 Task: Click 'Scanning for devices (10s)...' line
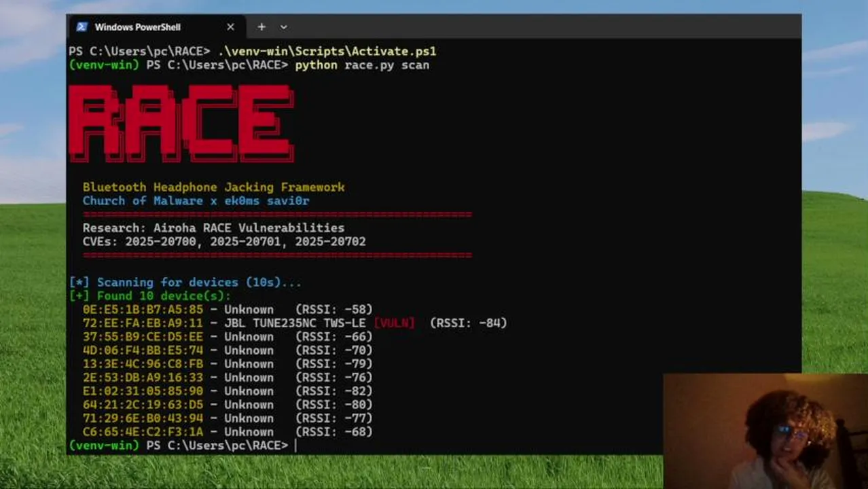click(x=185, y=283)
